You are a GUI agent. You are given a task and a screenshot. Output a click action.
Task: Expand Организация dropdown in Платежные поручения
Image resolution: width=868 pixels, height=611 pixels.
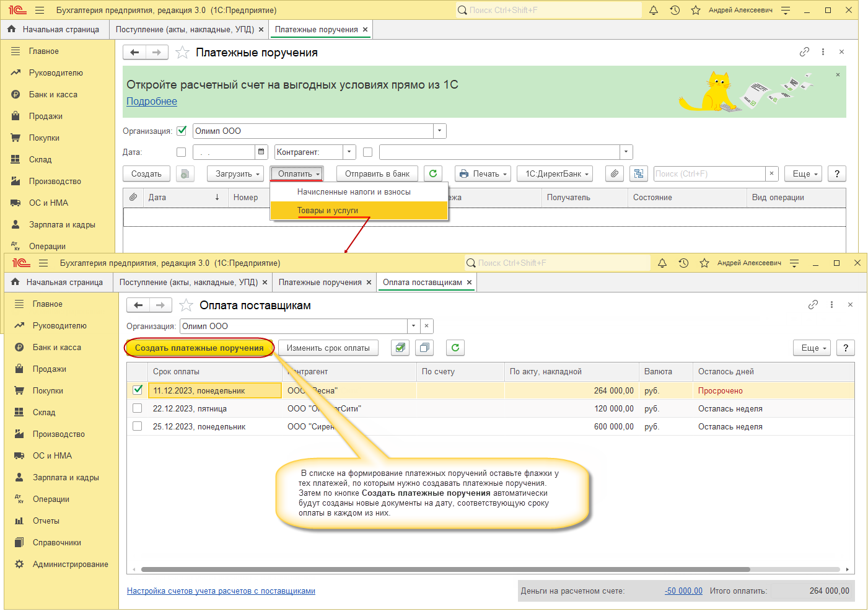click(440, 131)
